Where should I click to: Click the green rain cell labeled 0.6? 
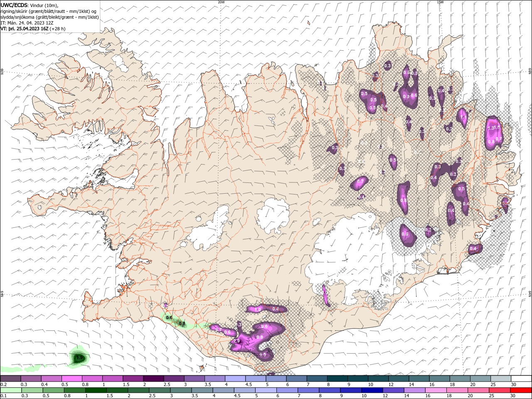click(169, 318)
